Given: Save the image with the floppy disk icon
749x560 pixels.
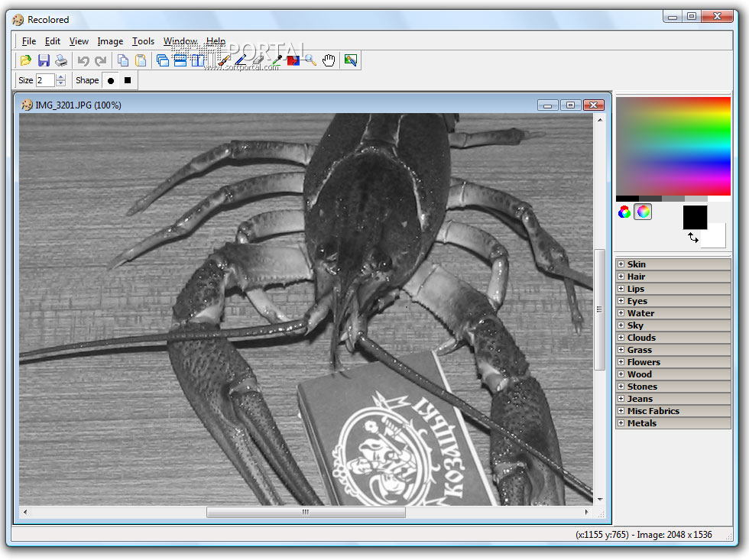Looking at the screenshot, I should (x=44, y=60).
